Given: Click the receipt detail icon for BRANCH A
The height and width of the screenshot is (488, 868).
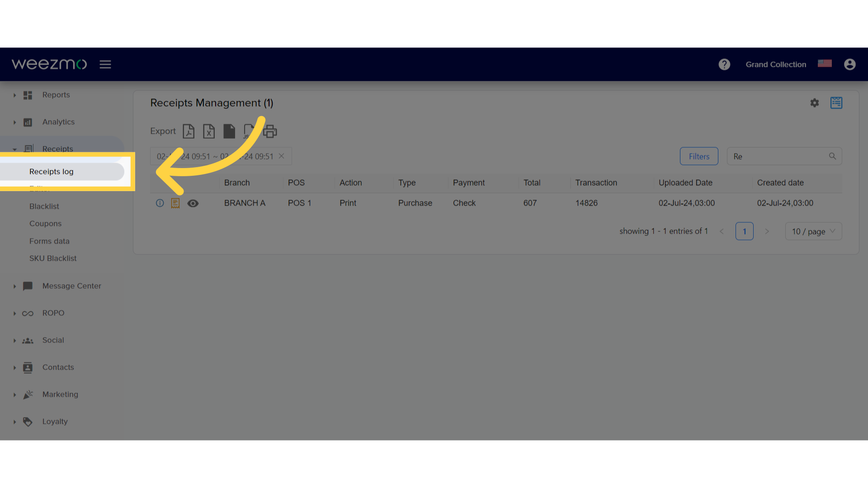Looking at the screenshot, I should [x=176, y=202].
